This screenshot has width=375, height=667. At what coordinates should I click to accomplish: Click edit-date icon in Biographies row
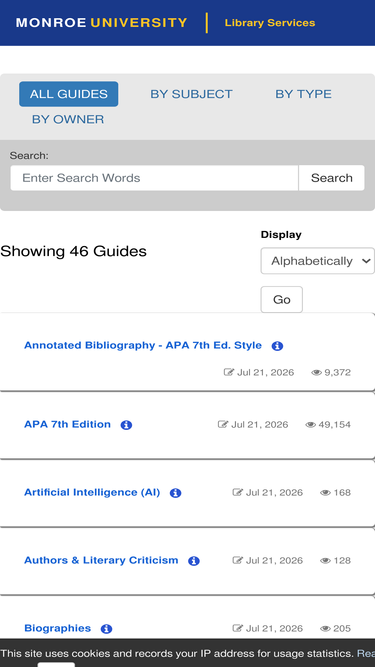tap(237, 628)
